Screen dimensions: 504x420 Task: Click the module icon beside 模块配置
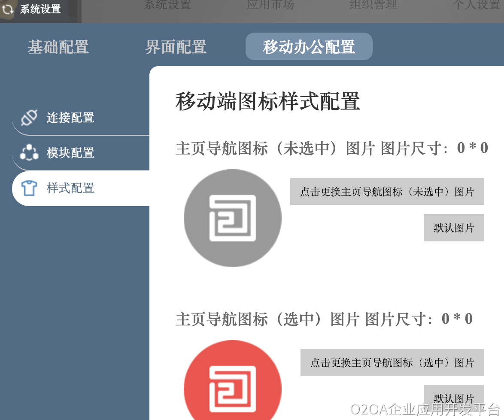pyautogui.click(x=29, y=152)
